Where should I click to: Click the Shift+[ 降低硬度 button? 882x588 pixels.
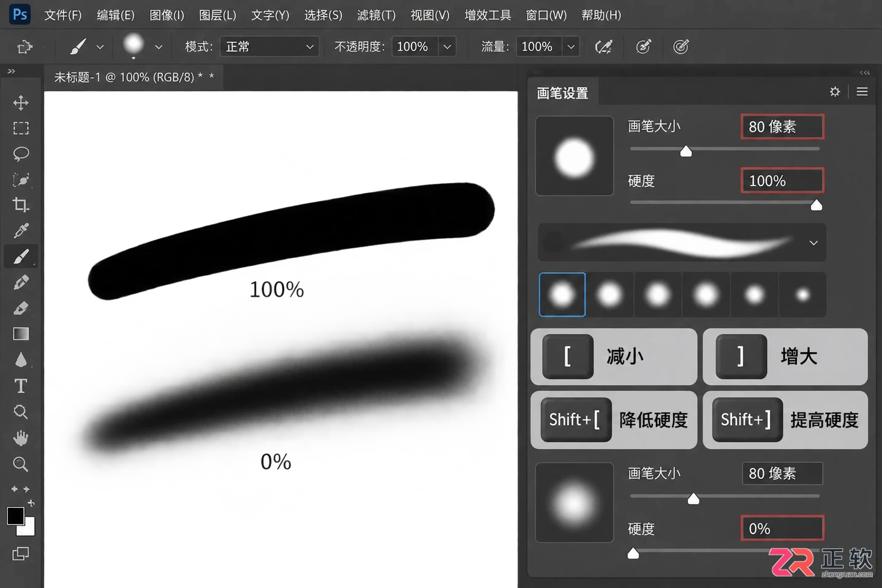(x=614, y=420)
